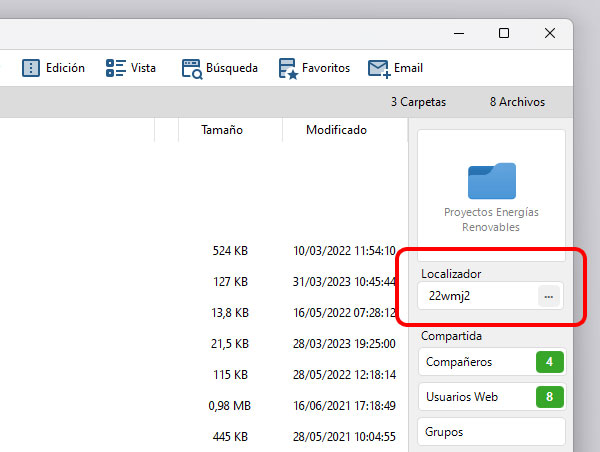
Task: Maximize the application window
Action: click(x=504, y=33)
